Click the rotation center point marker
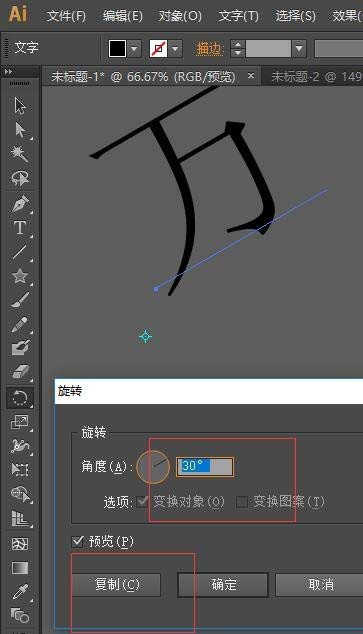This screenshot has width=363, height=634. click(x=146, y=336)
